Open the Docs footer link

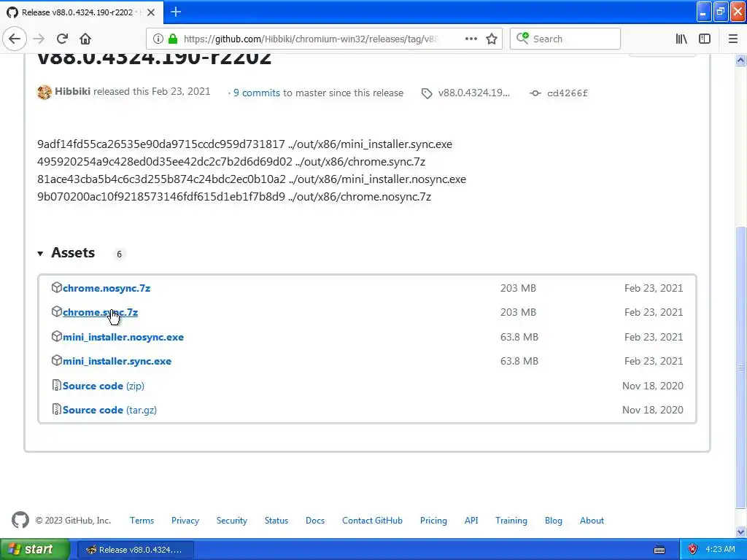(315, 521)
